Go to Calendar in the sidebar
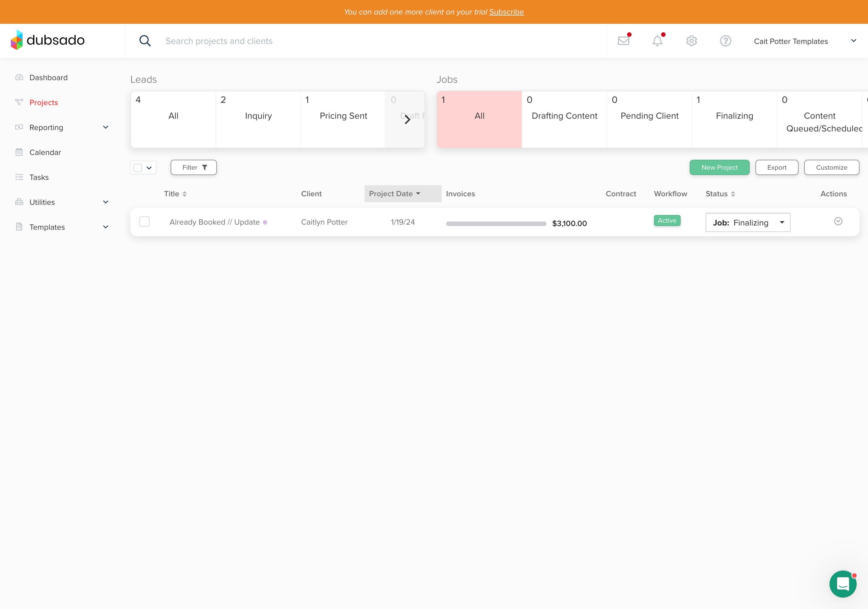The height and width of the screenshot is (609, 868). pyautogui.click(x=45, y=152)
